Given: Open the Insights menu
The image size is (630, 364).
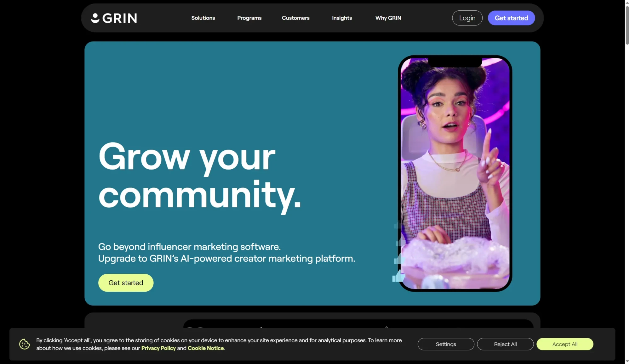Looking at the screenshot, I should coord(342,18).
